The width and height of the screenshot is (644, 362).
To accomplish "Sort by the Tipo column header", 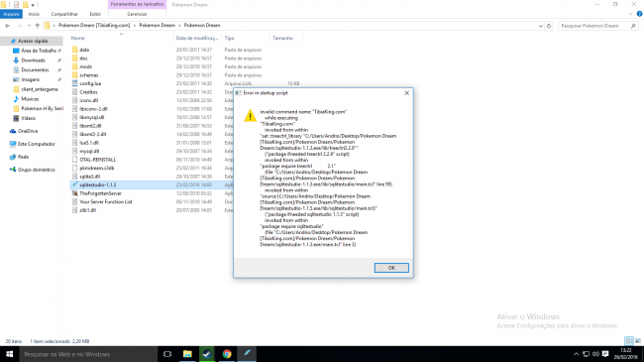I will pyautogui.click(x=229, y=39).
